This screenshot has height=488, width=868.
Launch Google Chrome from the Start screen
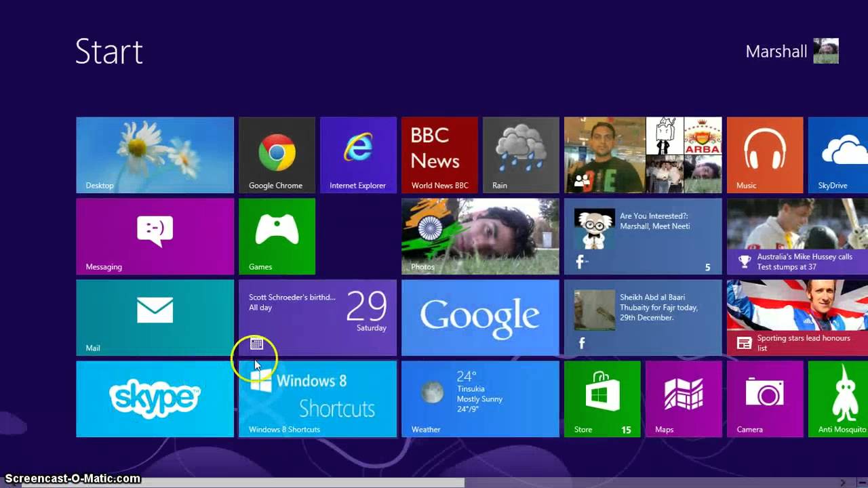277,155
